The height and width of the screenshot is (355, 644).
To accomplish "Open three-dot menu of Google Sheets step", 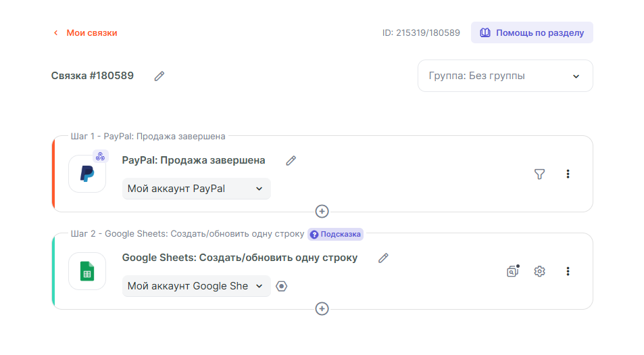I will coord(568,271).
